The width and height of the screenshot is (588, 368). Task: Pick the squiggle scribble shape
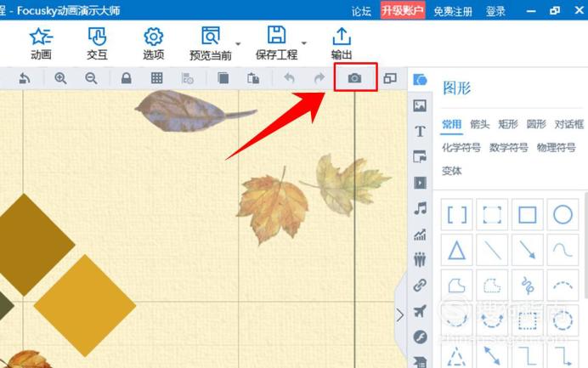tap(528, 286)
